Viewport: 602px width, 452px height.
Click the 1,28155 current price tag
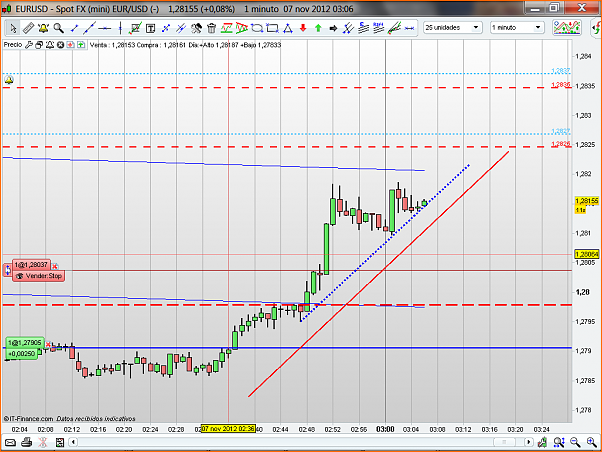pos(587,201)
